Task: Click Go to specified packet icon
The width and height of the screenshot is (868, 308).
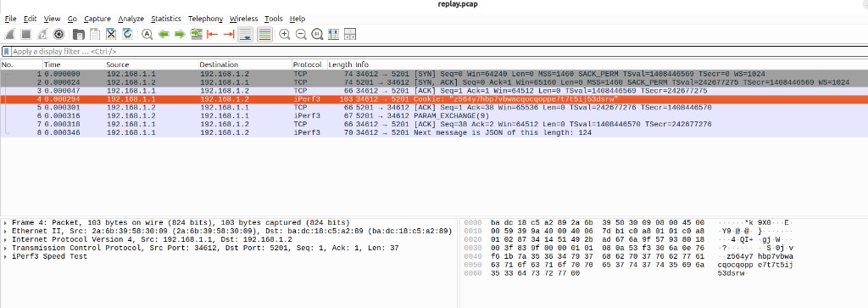Action: pos(196,34)
